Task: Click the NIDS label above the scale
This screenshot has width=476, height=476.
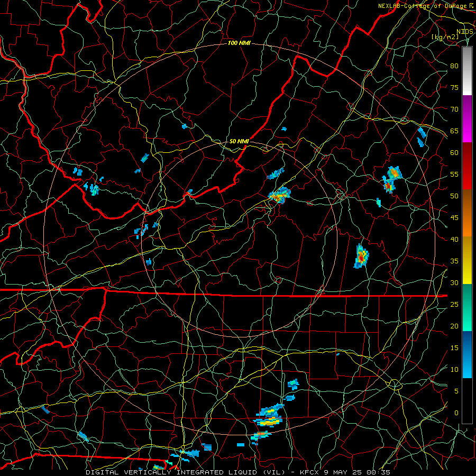Action: [x=465, y=32]
